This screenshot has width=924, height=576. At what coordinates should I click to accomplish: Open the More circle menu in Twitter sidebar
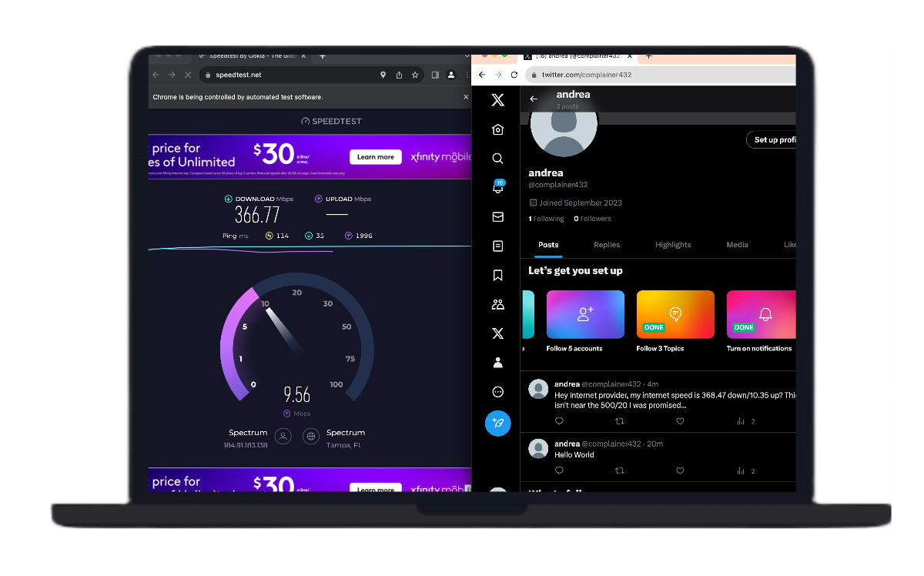pyautogui.click(x=497, y=392)
